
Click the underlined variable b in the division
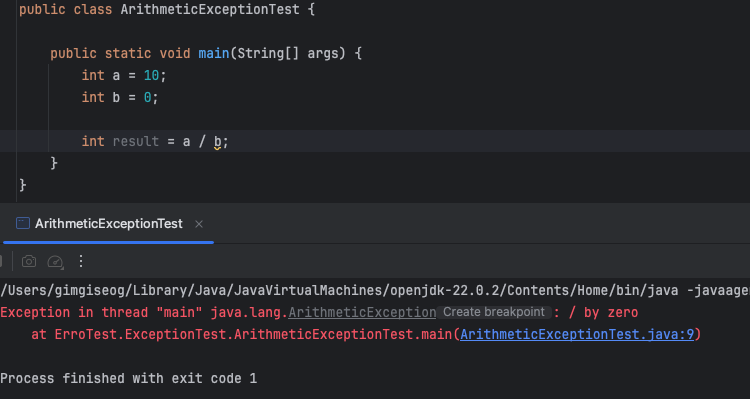point(218,142)
